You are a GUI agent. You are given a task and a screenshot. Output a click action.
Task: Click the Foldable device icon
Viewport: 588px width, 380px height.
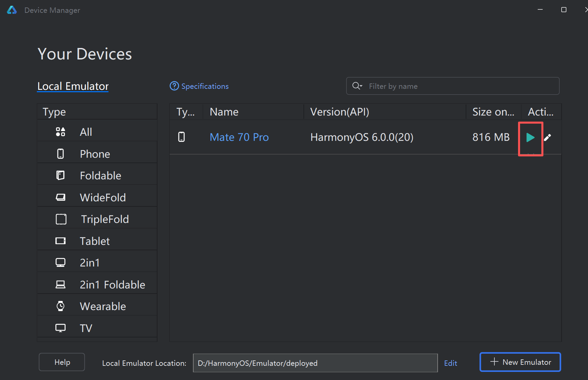point(60,175)
